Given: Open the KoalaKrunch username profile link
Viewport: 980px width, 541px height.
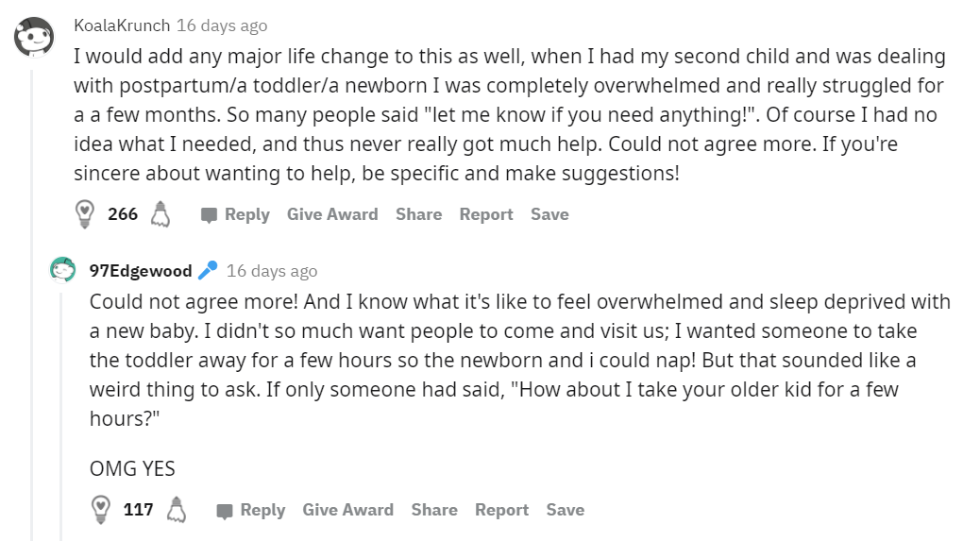Looking at the screenshot, I should point(122,25).
